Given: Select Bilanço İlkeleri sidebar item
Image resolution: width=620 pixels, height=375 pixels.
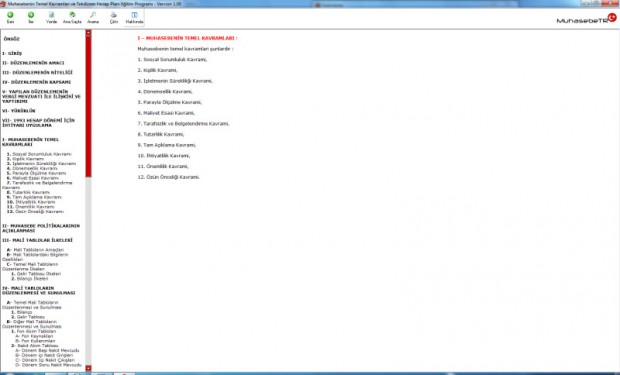Looking at the screenshot, I should (x=30, y=278).
